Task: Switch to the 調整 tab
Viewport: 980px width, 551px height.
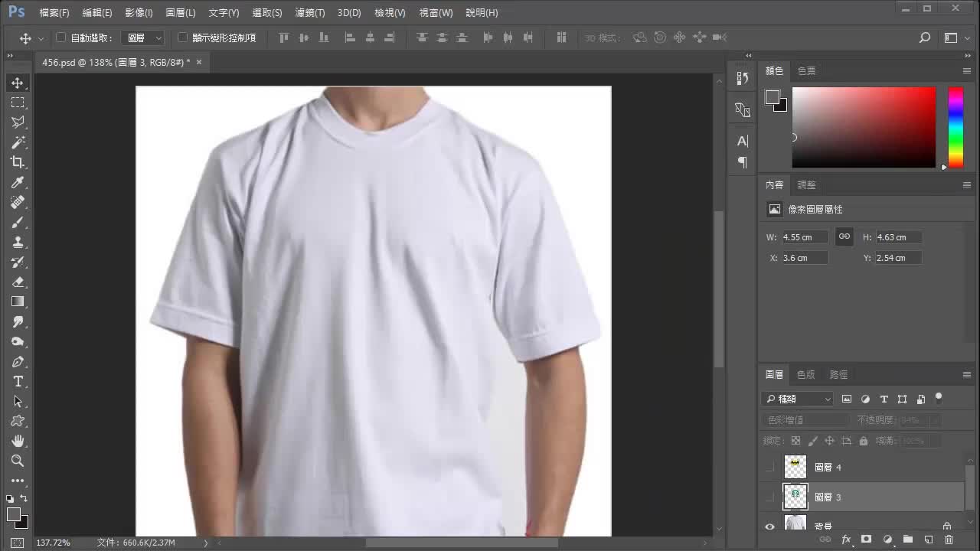Action: pos(806,185)
